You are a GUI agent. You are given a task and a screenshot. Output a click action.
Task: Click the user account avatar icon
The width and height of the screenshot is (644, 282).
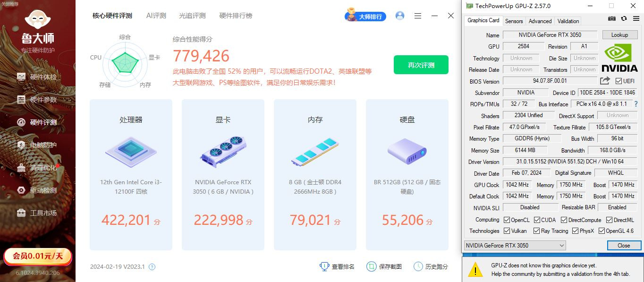pos(400,16)
